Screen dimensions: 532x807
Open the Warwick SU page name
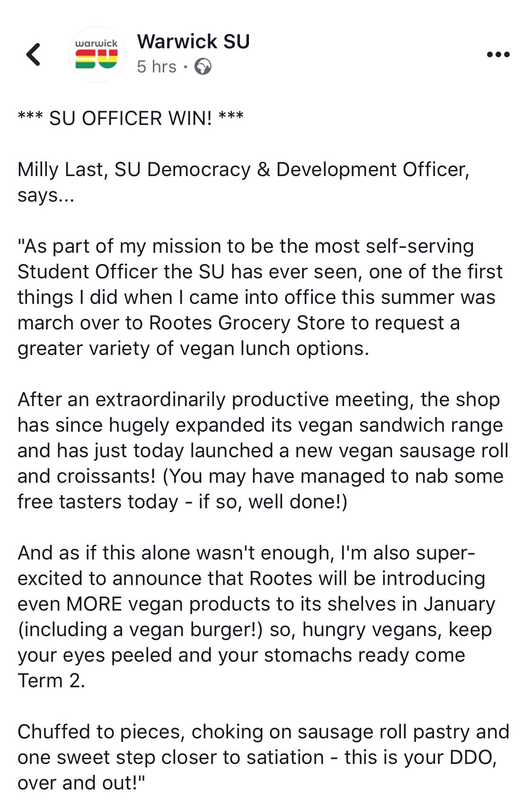193,42
